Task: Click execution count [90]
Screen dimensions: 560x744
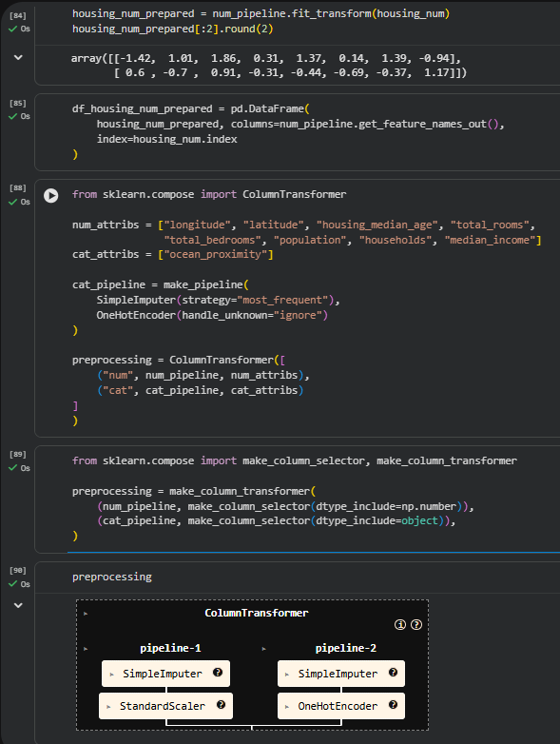Action: click(17, 570)
